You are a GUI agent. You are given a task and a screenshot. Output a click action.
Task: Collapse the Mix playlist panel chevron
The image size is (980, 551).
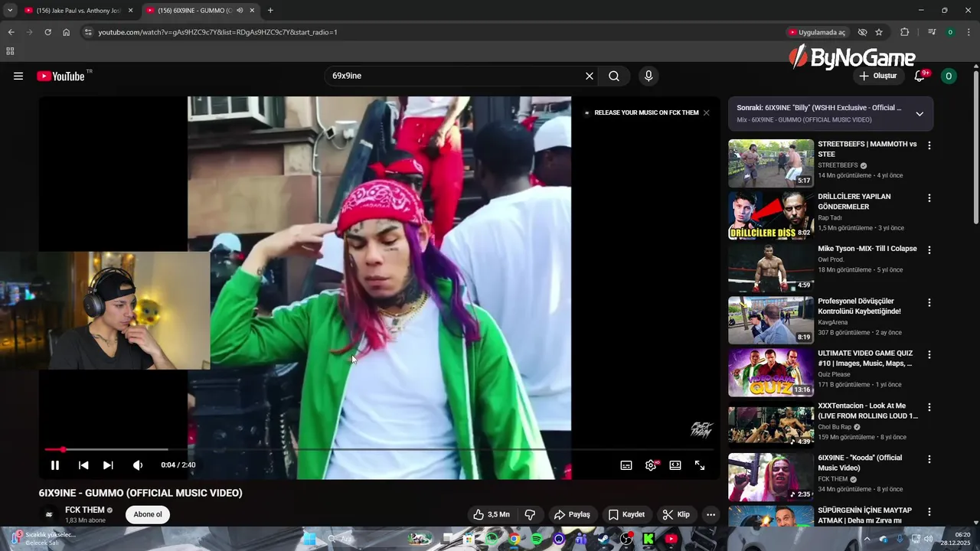920,114
